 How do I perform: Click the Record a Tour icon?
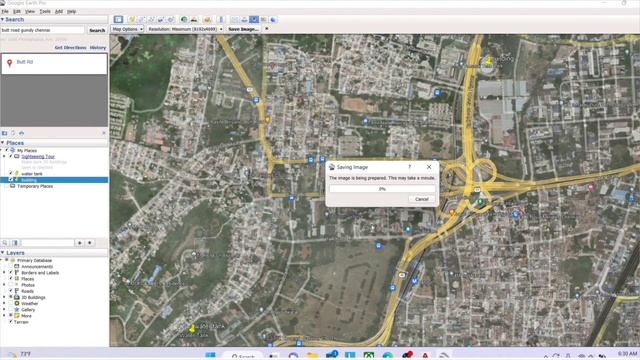171,19
